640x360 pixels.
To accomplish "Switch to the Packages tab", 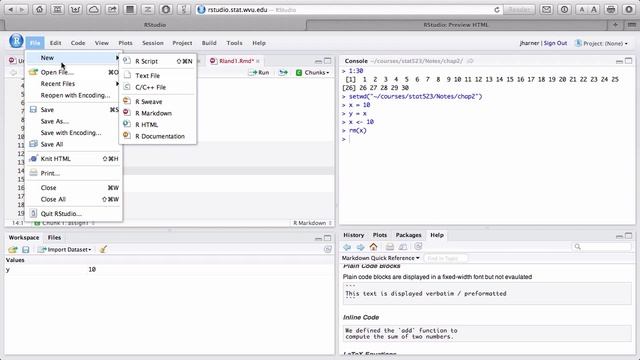I will click(408, 235).
